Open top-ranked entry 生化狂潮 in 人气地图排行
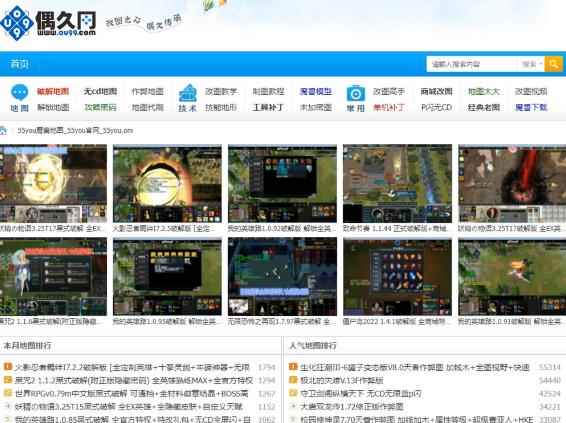This screenshot has height=423, width=566. pos(415,367)
